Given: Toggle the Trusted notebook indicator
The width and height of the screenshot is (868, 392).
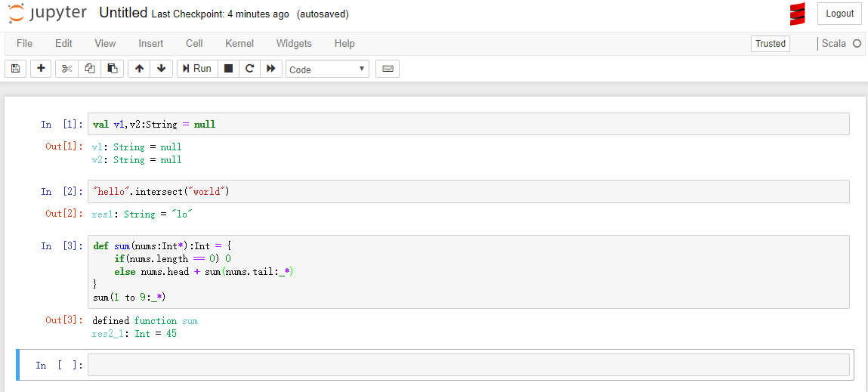Looking at the screenshot, I should click(x=770, y=44).
